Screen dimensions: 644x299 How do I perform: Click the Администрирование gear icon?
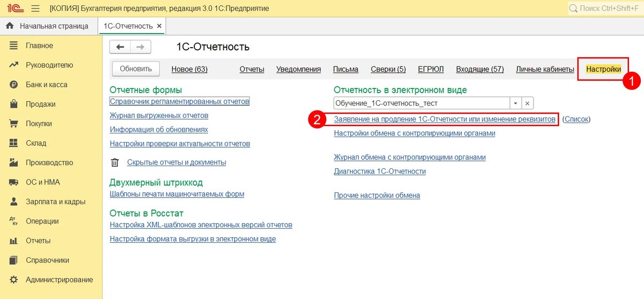click(x=14, y=280)
